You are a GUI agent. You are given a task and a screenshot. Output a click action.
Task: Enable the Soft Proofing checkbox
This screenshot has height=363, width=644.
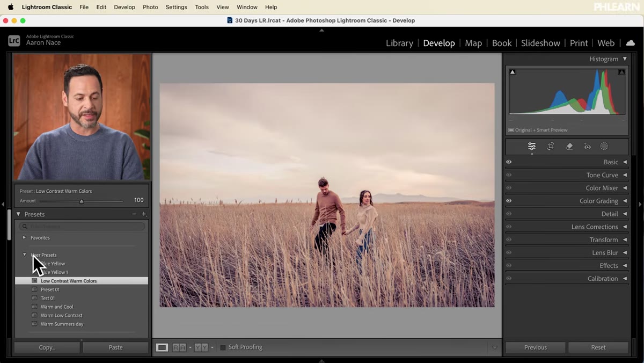point(223,347)
